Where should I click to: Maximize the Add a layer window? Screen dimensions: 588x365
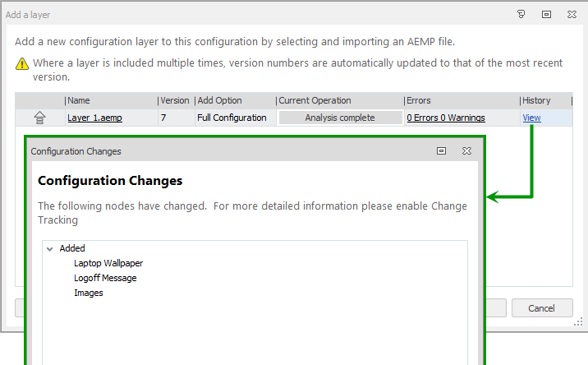[545, 14]
